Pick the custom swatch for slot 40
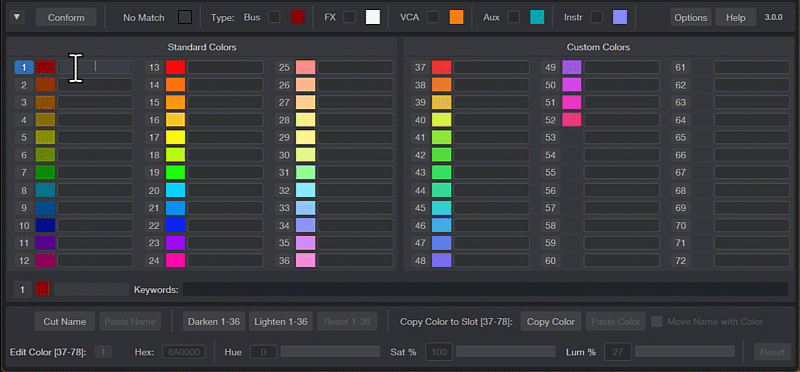The image size is (800, 372). [x=442, y=120]
